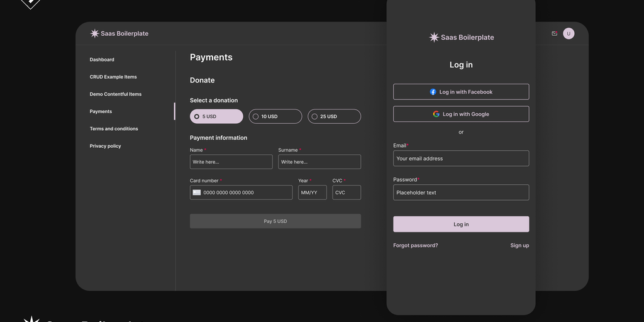Click the Card number field
Screen dimensions: 644x322
point(241,192)
